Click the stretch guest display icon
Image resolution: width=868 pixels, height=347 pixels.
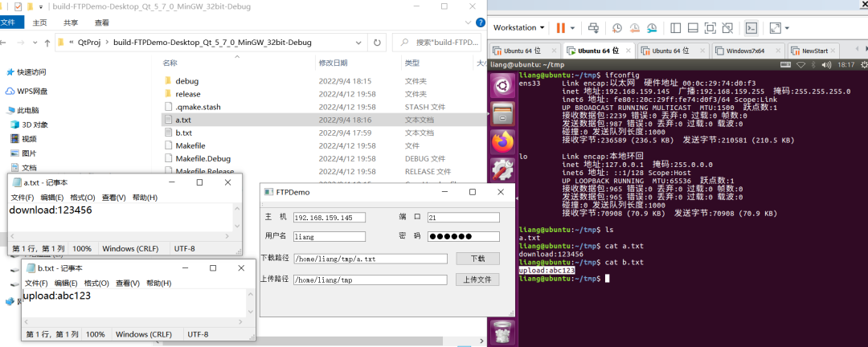775,27
